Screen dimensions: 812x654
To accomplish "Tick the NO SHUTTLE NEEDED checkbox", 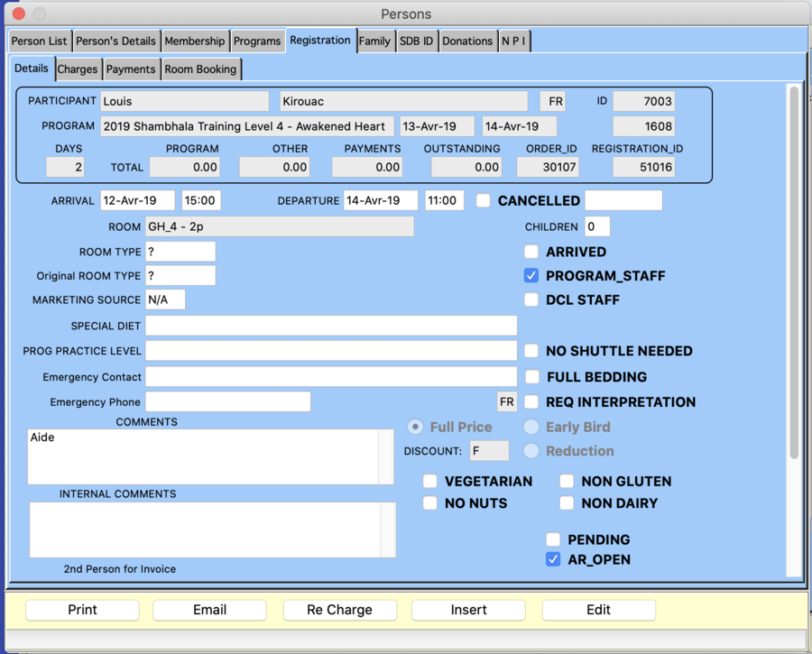I will point(531,351).
